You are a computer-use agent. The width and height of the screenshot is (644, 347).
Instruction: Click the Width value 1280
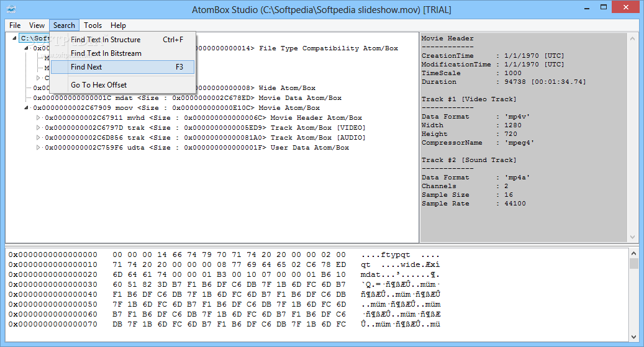[513, 125]
